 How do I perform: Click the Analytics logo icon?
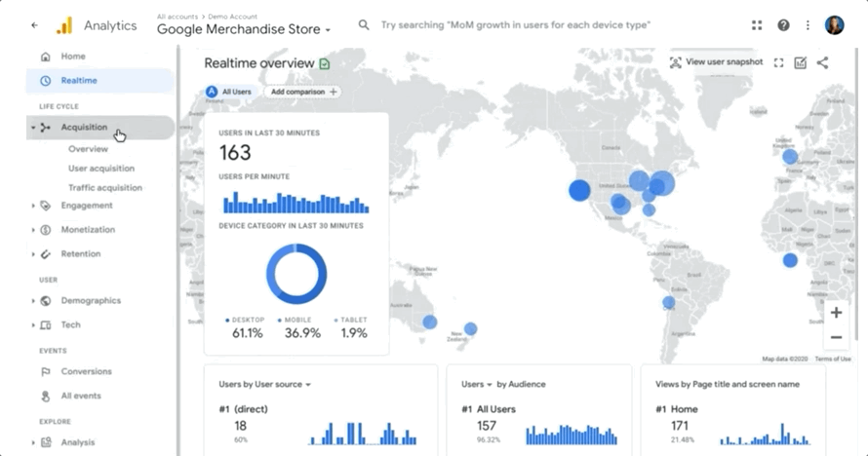(64, 25)
